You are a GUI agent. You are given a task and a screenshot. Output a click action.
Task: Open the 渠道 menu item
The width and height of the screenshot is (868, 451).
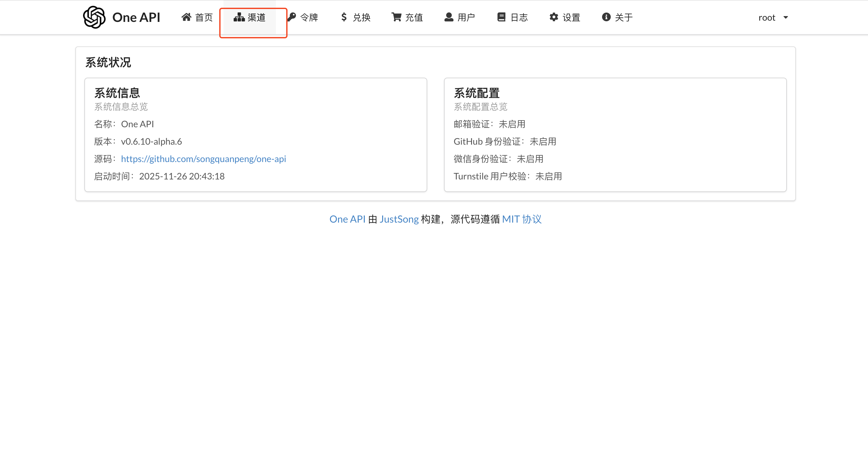(x=249, y=17)
